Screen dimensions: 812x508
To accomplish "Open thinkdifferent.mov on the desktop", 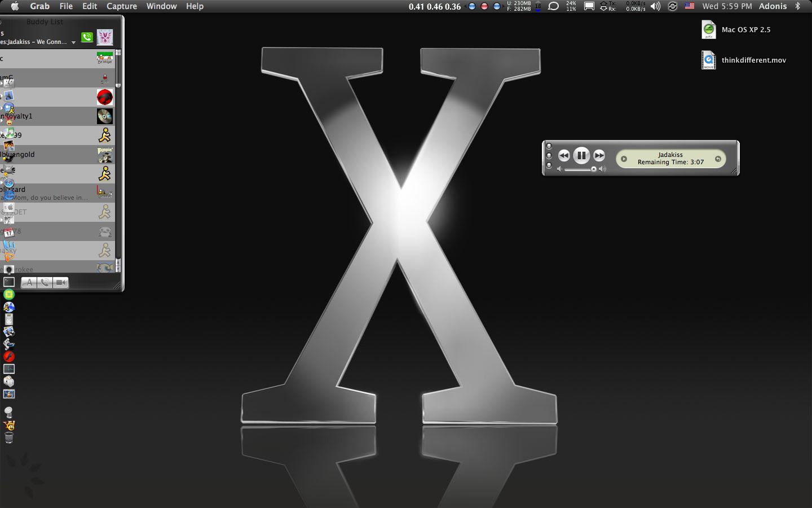I will [x=709, y=60].
